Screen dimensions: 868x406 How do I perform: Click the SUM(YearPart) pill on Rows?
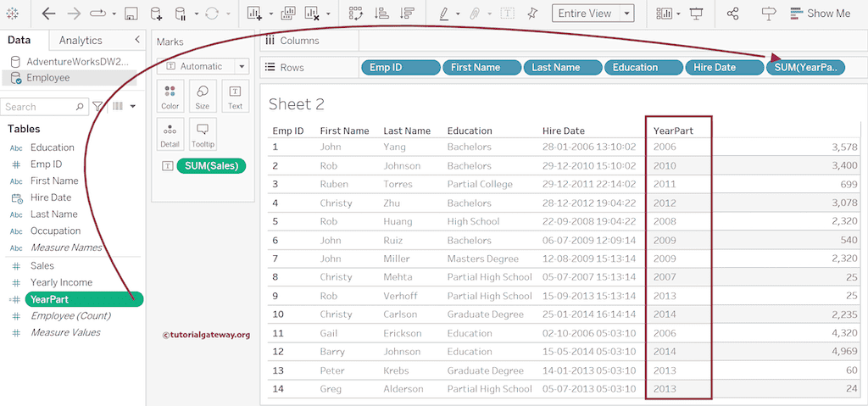[x=805, y=67]
